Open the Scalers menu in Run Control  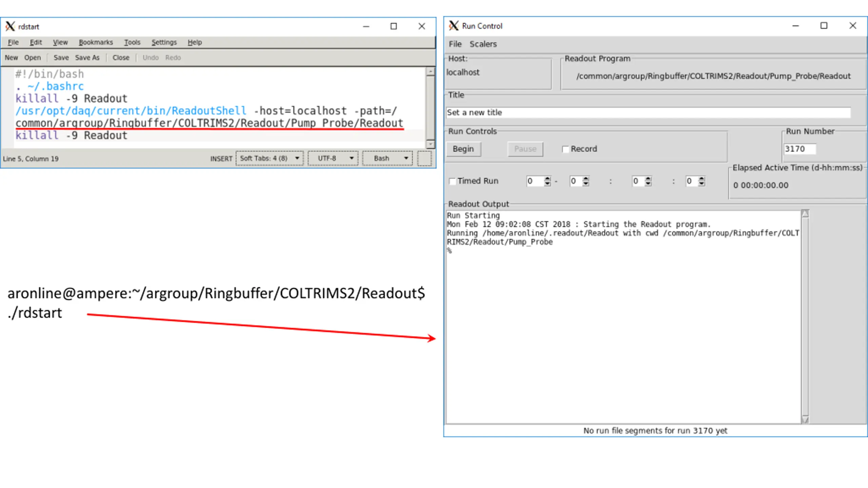click(483, 44)
